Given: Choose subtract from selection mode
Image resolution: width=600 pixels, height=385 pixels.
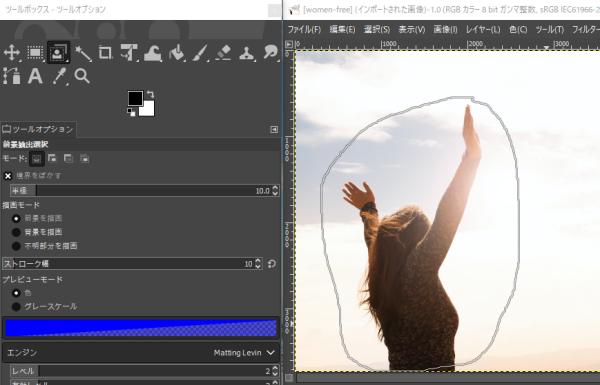Looking at the screenshot, I should (x=68, y=158).
